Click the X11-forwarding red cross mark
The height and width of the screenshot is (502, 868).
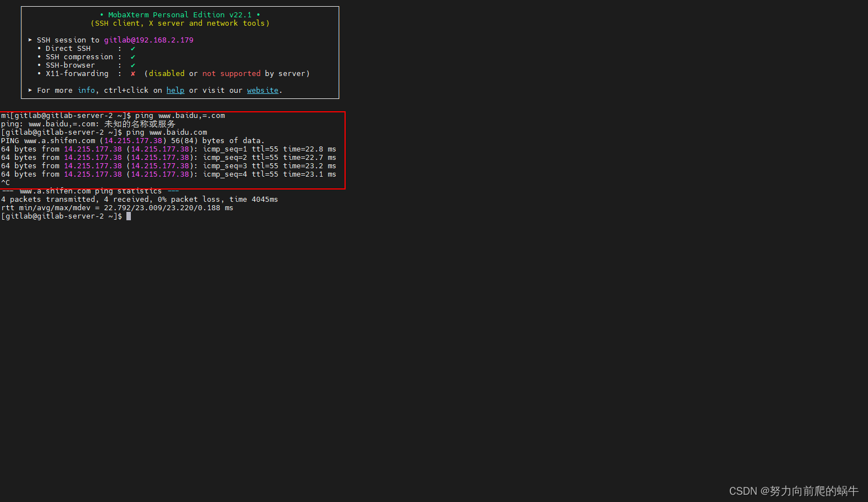point(133,74)
